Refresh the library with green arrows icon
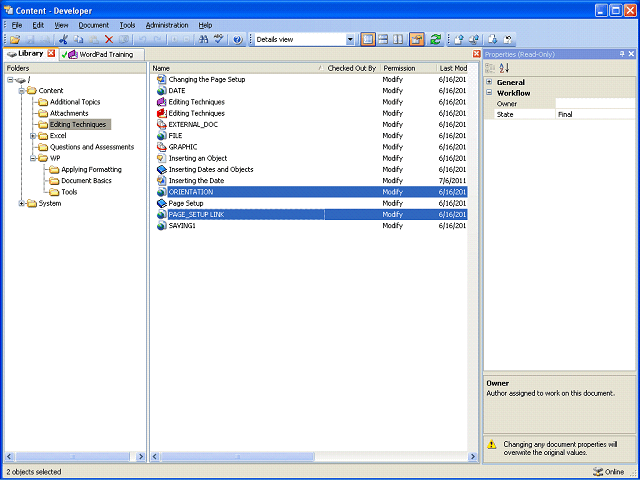Viewport: 640px width, 480px height. pyautogui.click(x=435, y=40)
